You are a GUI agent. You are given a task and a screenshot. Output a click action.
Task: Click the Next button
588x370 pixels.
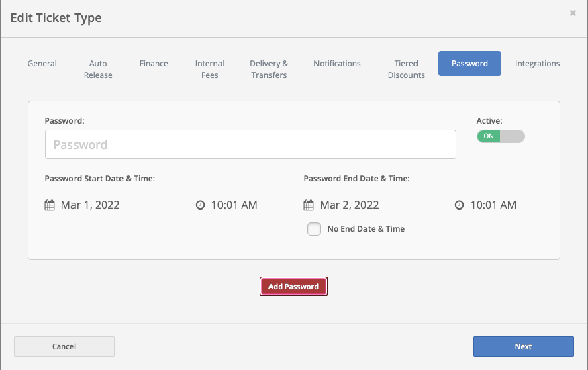tap(524, 346)
